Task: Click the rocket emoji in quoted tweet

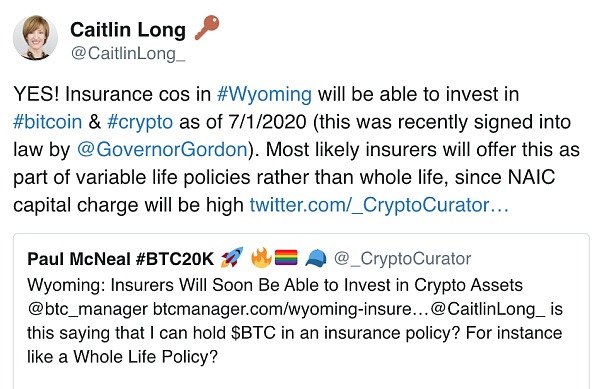Action: (x=232, y=257)
